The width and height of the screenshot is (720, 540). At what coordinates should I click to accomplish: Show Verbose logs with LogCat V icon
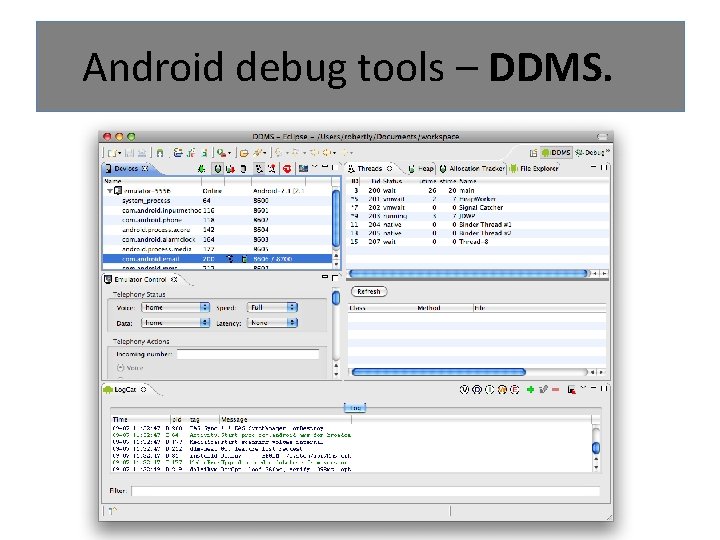pyautogui.click(x=464, y=389)
